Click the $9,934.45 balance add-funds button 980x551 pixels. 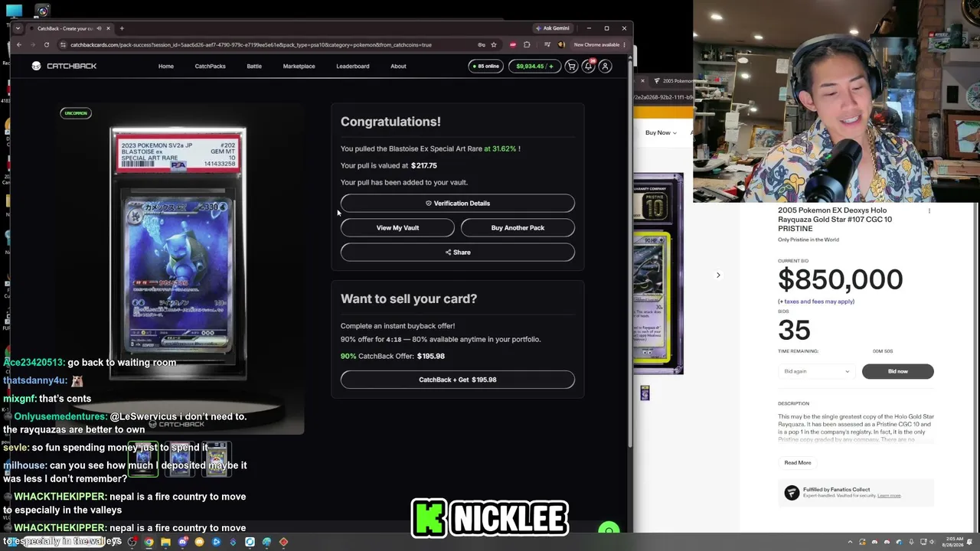534,67
